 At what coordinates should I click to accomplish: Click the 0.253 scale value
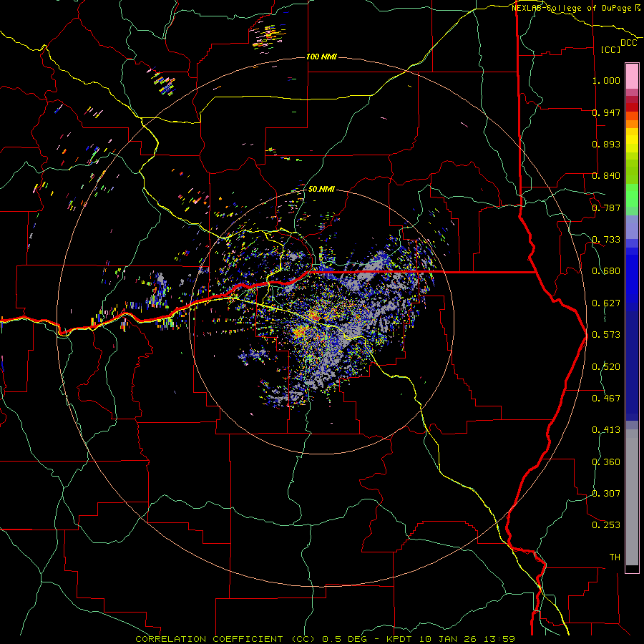coord(606,525)
